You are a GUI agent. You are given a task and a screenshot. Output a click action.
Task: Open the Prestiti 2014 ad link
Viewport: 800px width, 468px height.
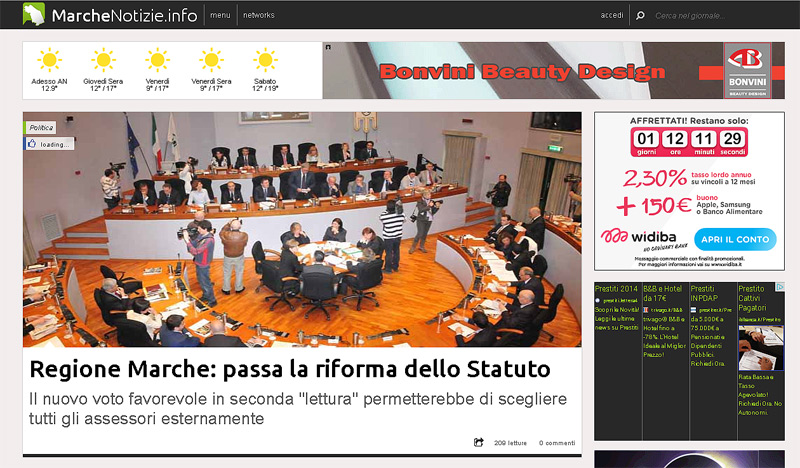coord(614,288)
